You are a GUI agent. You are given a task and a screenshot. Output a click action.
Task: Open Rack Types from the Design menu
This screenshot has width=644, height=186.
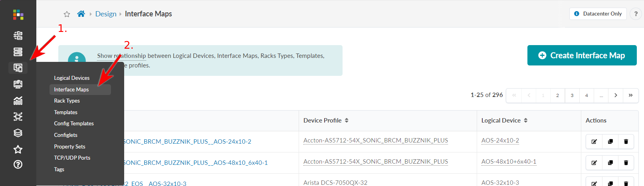coord(67,101)
